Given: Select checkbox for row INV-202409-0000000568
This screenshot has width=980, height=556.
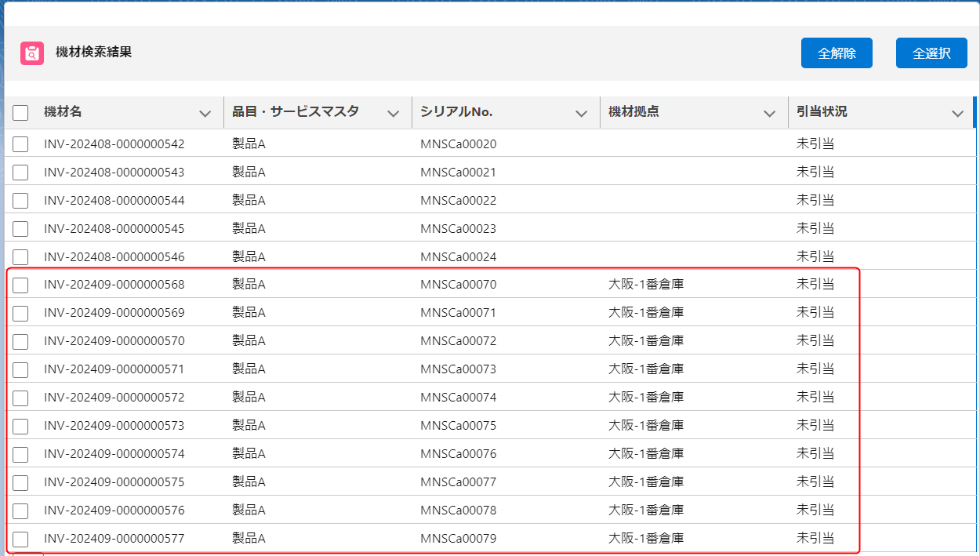Looking at the screenshot, I should 20,285.
